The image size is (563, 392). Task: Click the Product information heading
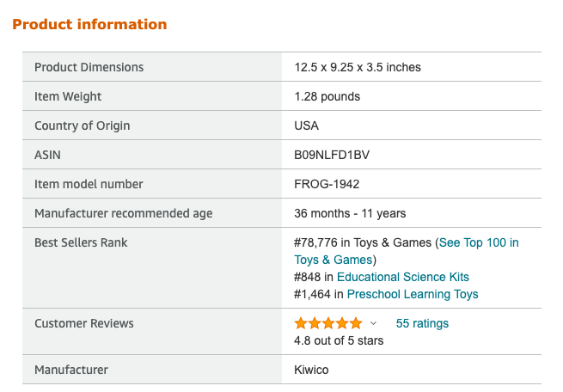click(89, 24)
